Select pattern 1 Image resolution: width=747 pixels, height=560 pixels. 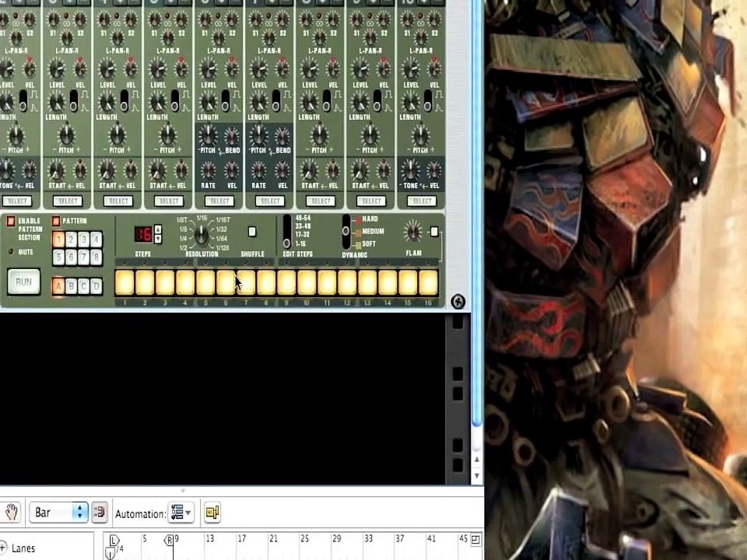58,239
